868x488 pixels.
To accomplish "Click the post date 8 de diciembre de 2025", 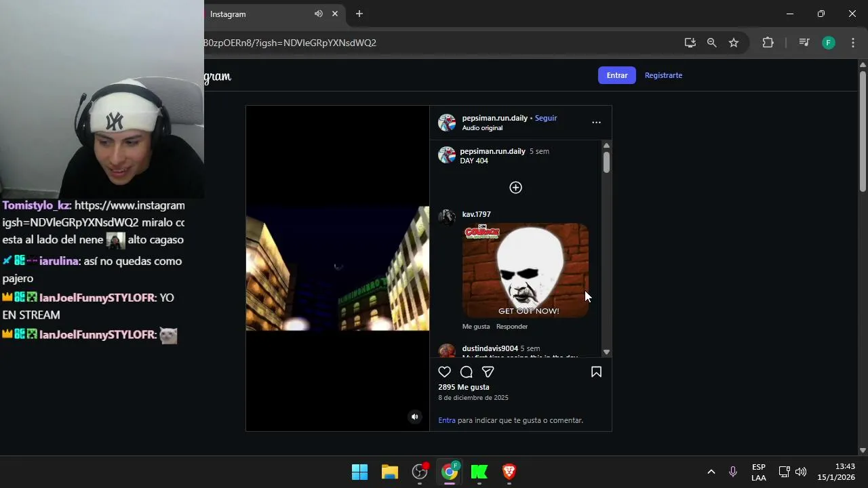I will [x=473, y=398].
